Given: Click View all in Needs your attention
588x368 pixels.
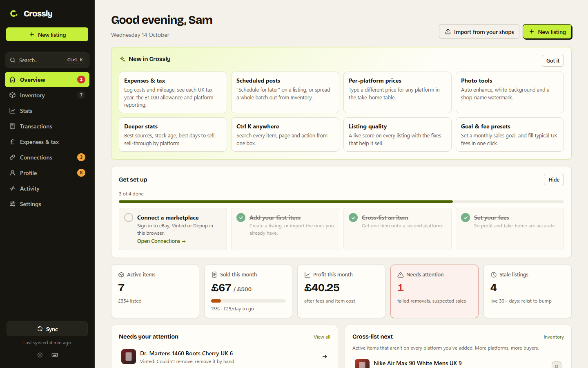Looking at the screenshot, I should click(x=322, y=337).
